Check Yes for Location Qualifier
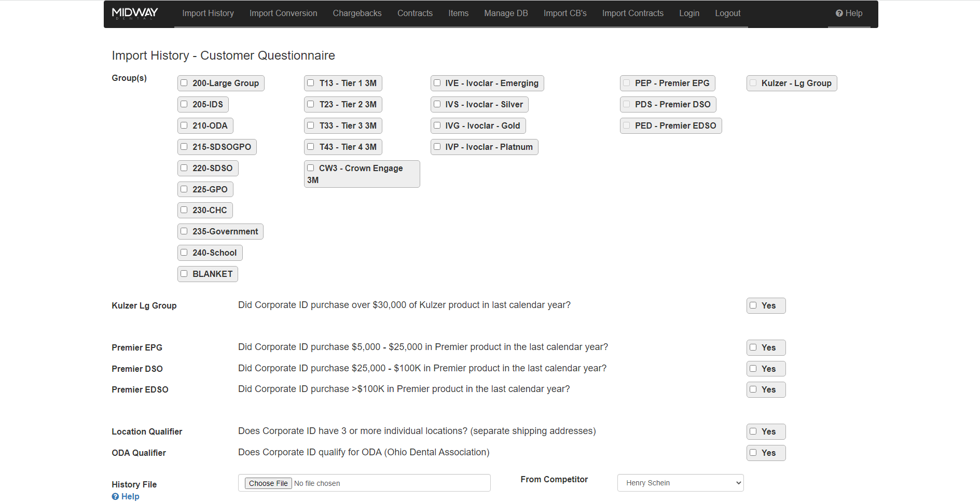The height and width of the screenshot is (503, 980). point(753,431)
